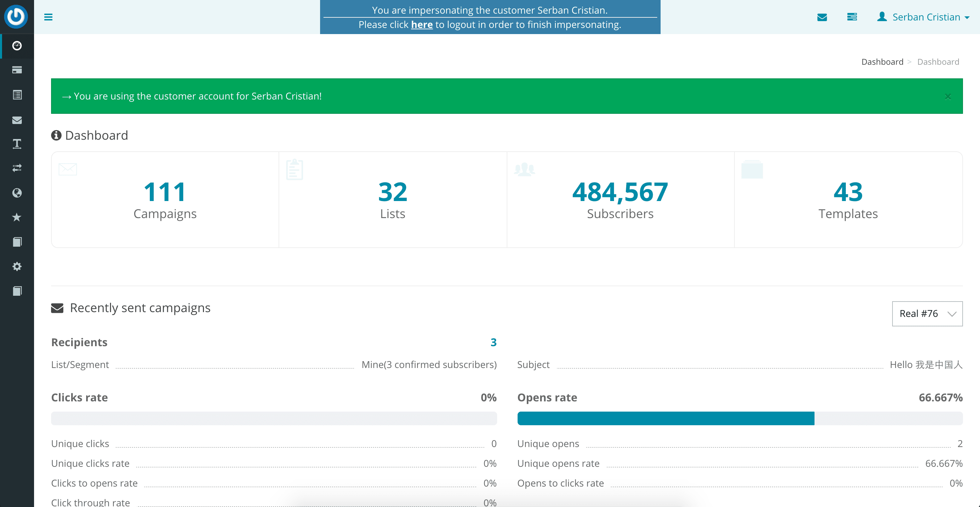The image size is (980, 507).
Task: Expand the Real #76 campaign selector
Action: [927, 314]
